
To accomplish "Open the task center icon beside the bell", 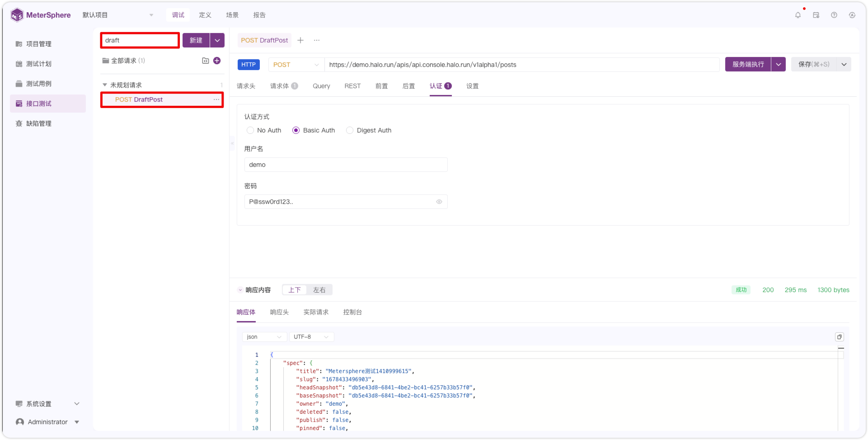I will [816, 15].
